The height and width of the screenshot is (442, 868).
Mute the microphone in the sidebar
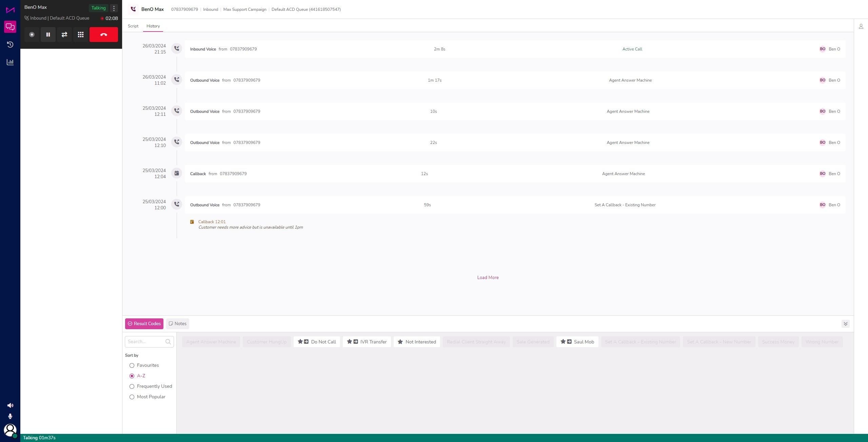10,416
